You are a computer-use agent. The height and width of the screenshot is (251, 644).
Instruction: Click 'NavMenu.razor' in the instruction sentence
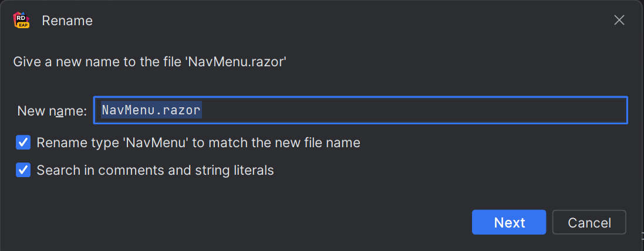(x=236, y=61)
